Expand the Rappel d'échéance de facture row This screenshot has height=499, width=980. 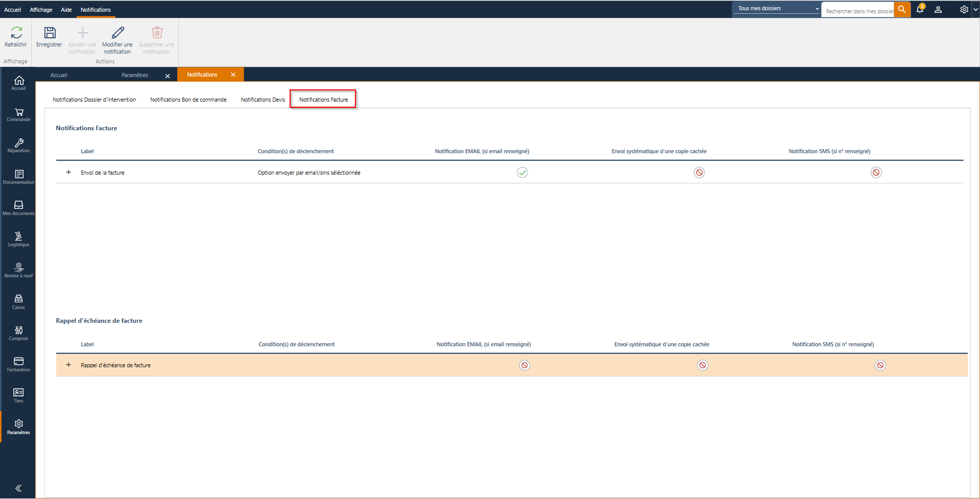click(68, 365)
